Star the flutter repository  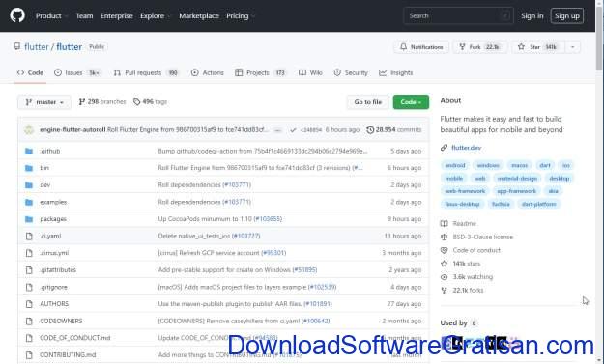coord(538,47)
